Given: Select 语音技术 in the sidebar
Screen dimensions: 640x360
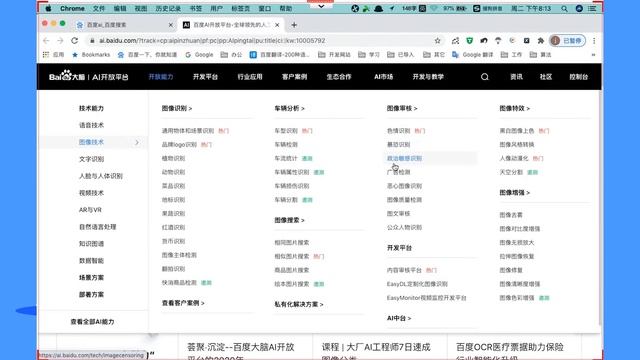Looking at the screenshot, I should tap(91, 125).
